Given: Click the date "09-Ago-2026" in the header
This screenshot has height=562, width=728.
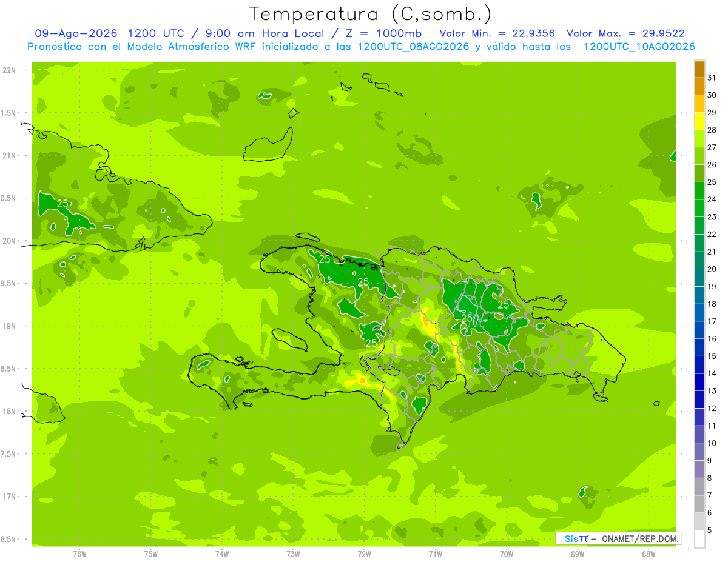Looking at the screenshot, I should click(x=76, y=33).
